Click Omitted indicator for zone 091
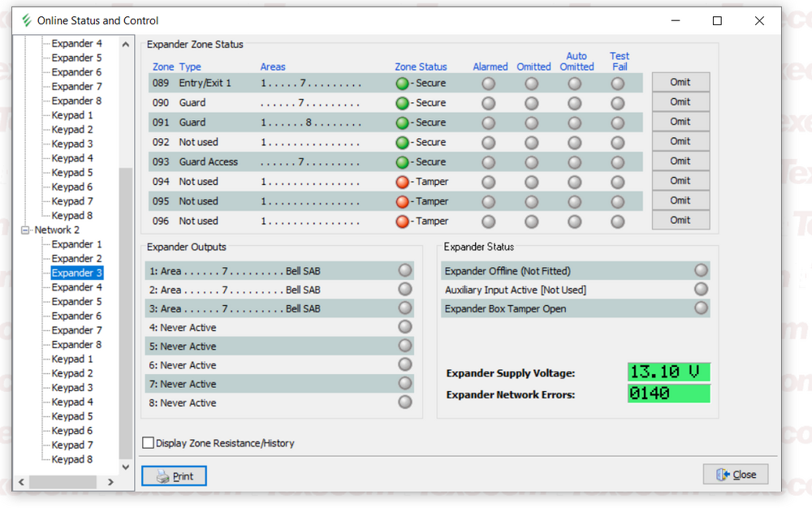 tap(531, 123)
